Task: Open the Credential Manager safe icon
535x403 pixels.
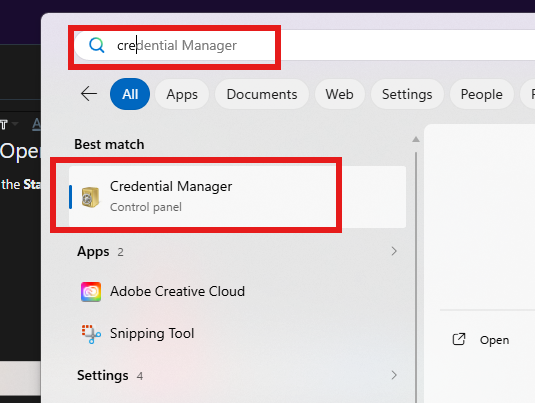Action: coord(90,197)
